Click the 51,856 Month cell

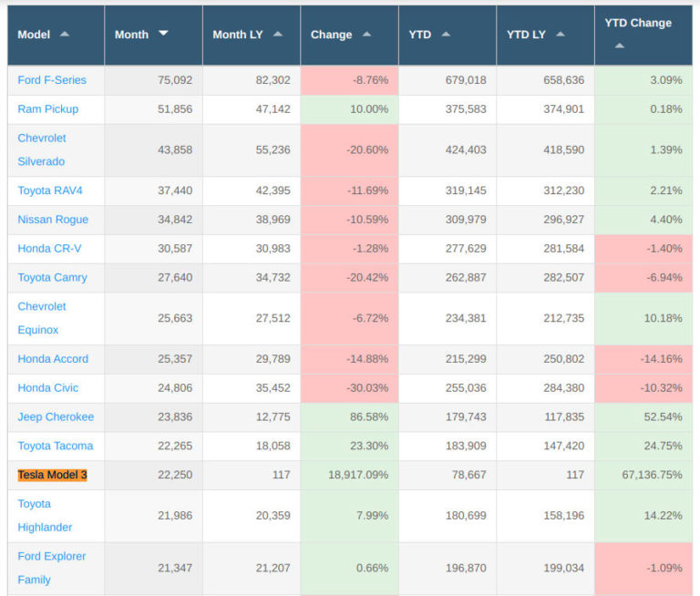point(153,109)
